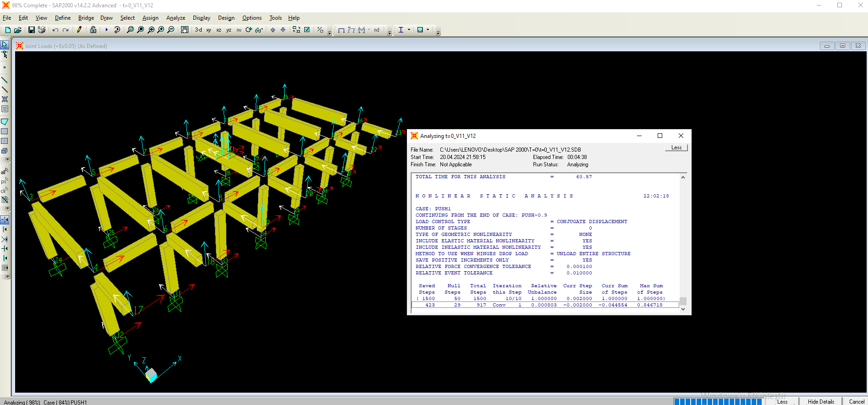Run analysis with the play arrow icon
Viewport: 868px width, 405px height.
107,30
